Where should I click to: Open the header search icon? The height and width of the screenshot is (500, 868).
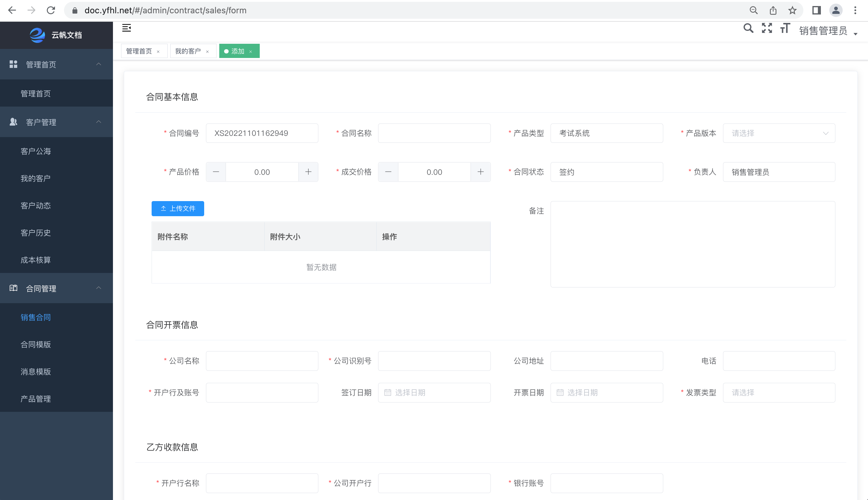pos(748,28)
